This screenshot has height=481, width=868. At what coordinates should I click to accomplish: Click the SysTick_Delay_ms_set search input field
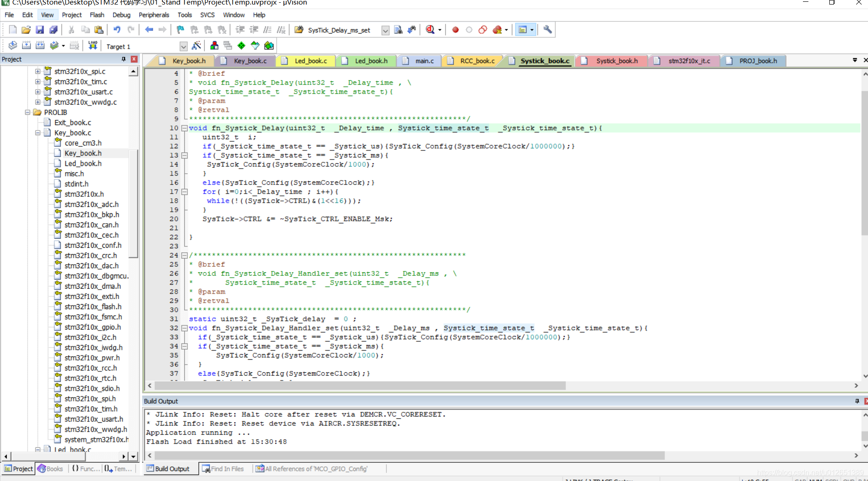pyautogui.click(x=343, y=30)
